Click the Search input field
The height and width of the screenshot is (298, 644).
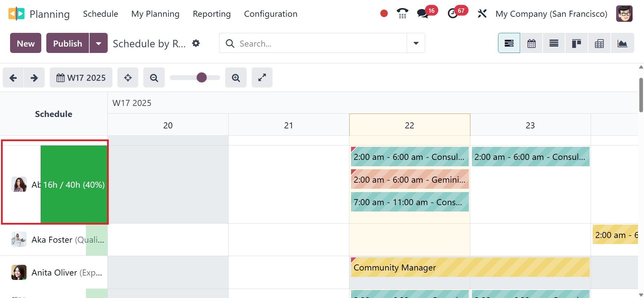(x=319, y=43)
